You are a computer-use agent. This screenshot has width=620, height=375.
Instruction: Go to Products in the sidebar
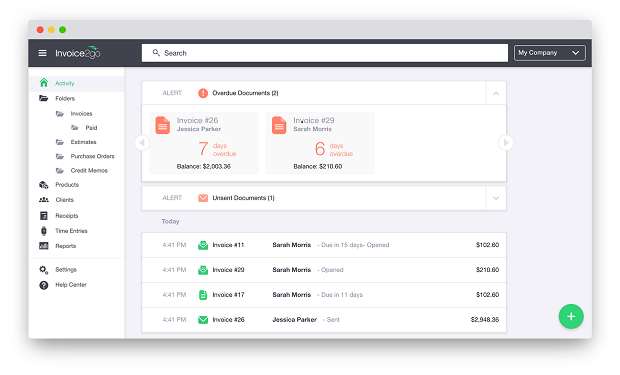click(x=67, y=185)
